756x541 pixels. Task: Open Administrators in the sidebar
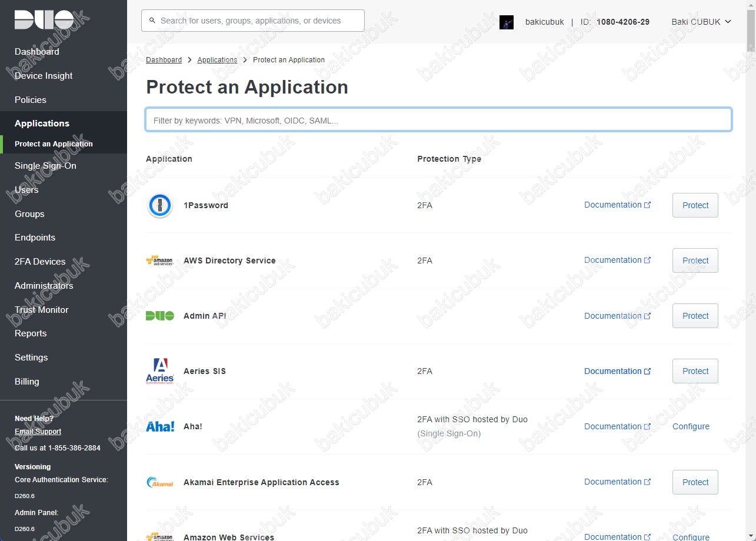point(44,286)
